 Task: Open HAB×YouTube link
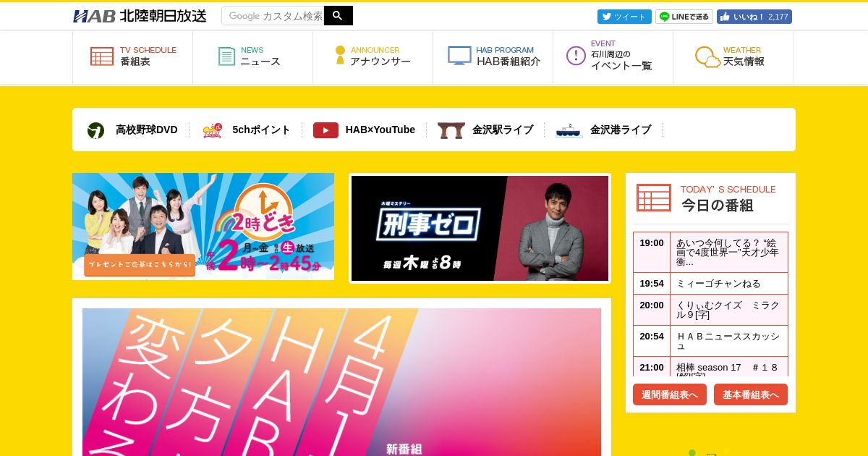(380, 130)
